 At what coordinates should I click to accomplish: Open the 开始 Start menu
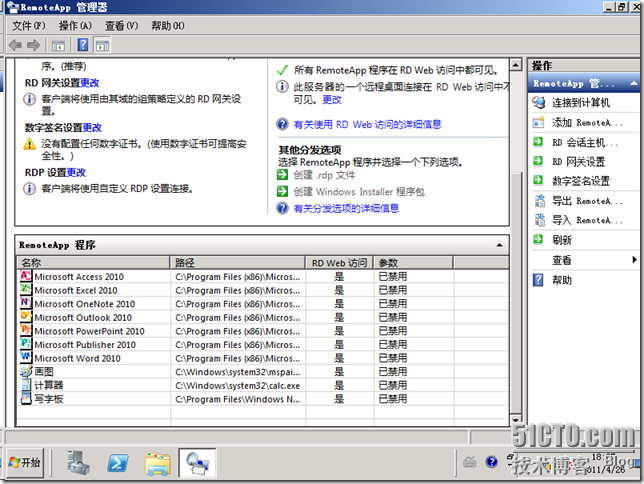click(x=25, y=463)
